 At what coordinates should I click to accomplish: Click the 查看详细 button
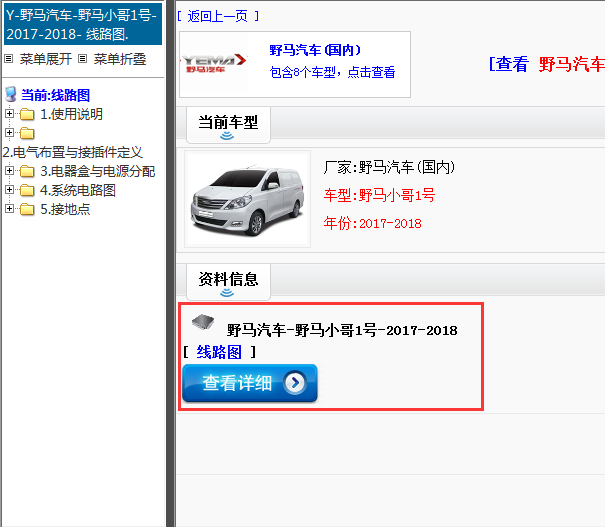(250, 383)
